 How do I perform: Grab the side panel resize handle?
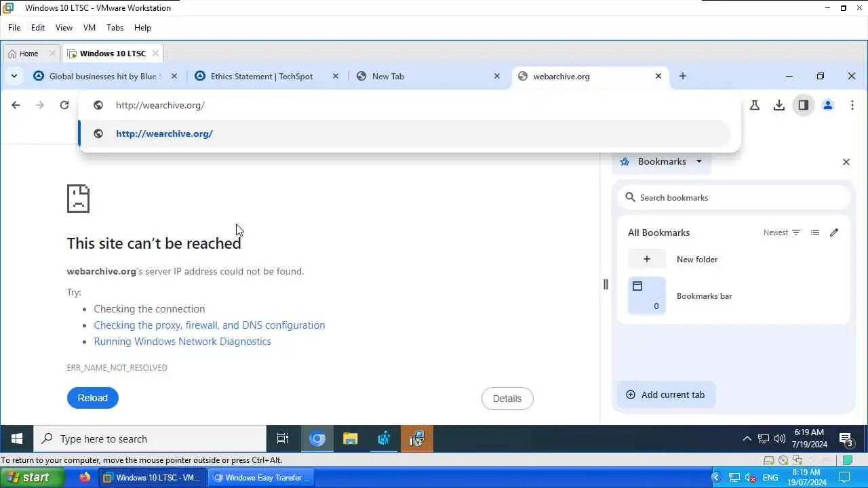[606, 285]
